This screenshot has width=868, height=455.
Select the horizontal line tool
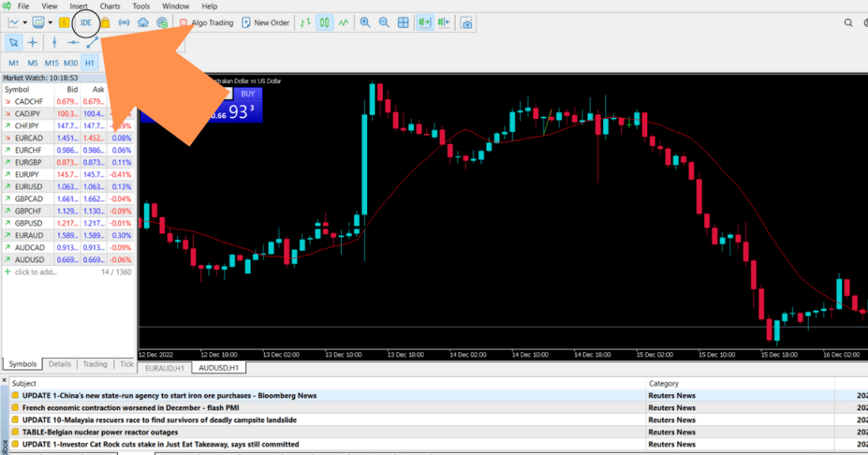pyautogui.click(x=72, y=42)
